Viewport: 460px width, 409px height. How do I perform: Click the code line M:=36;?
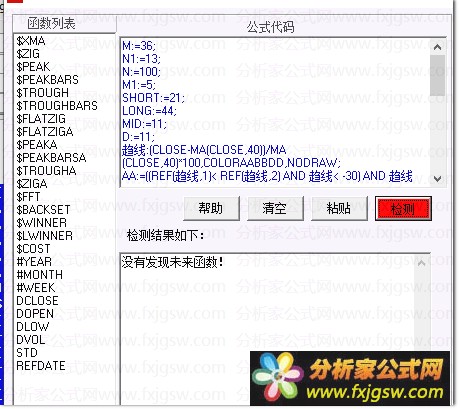(139, 45)
